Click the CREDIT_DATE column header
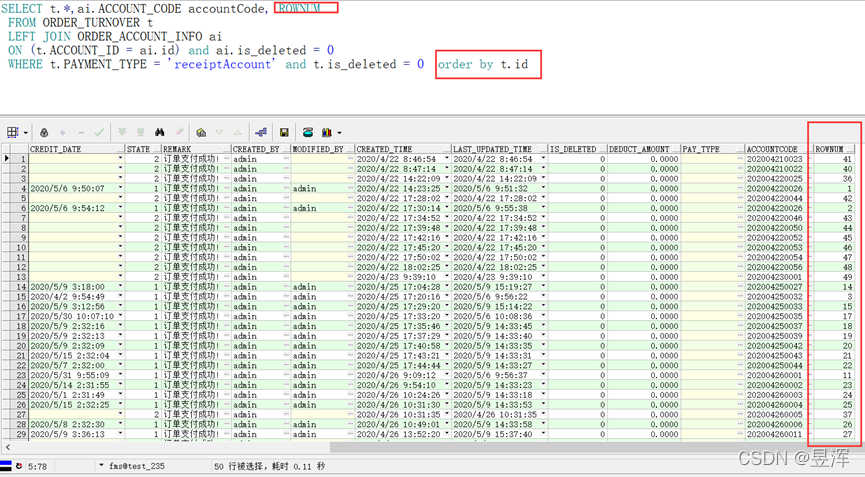The height and width of the screenshot is (477, 865). [x=77, y=149]
